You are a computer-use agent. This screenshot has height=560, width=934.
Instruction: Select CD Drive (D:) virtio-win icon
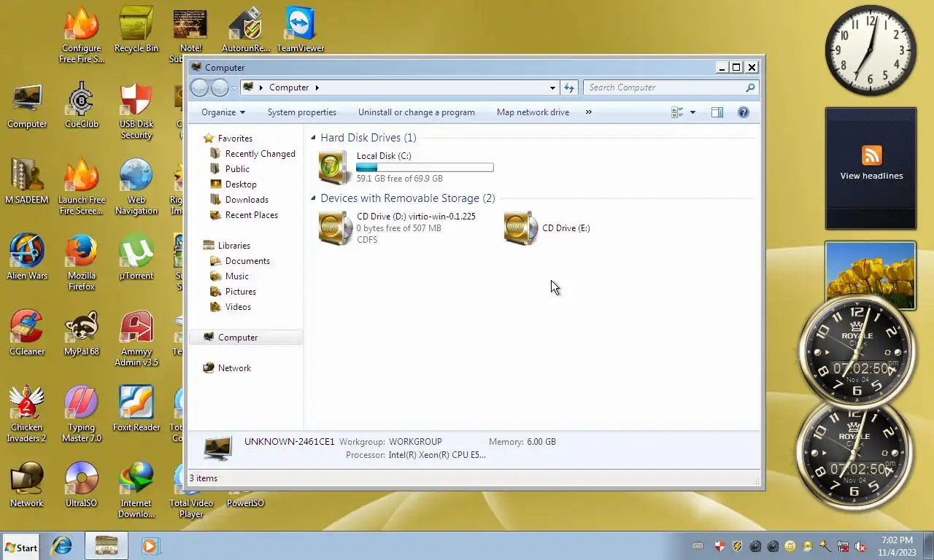(336, 228)
